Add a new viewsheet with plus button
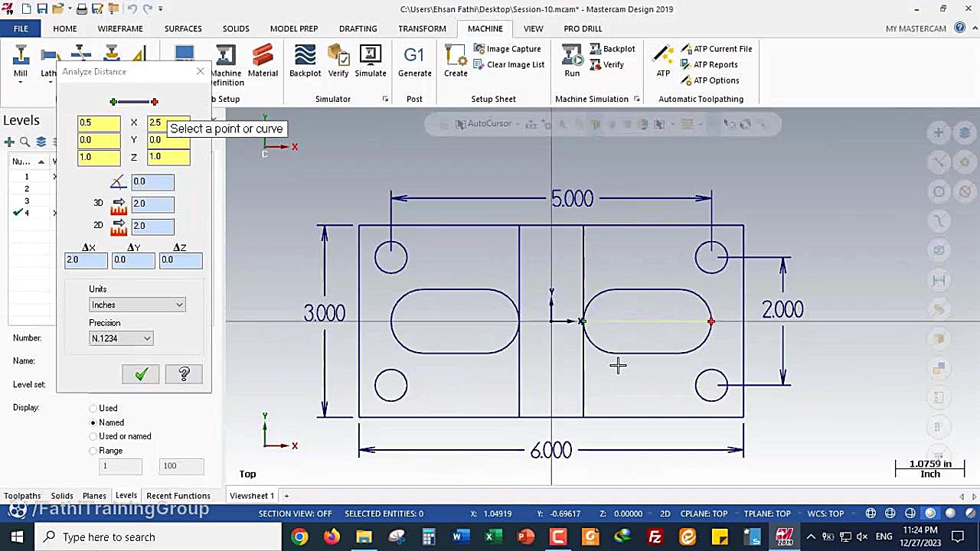 (x=287, y=496)
